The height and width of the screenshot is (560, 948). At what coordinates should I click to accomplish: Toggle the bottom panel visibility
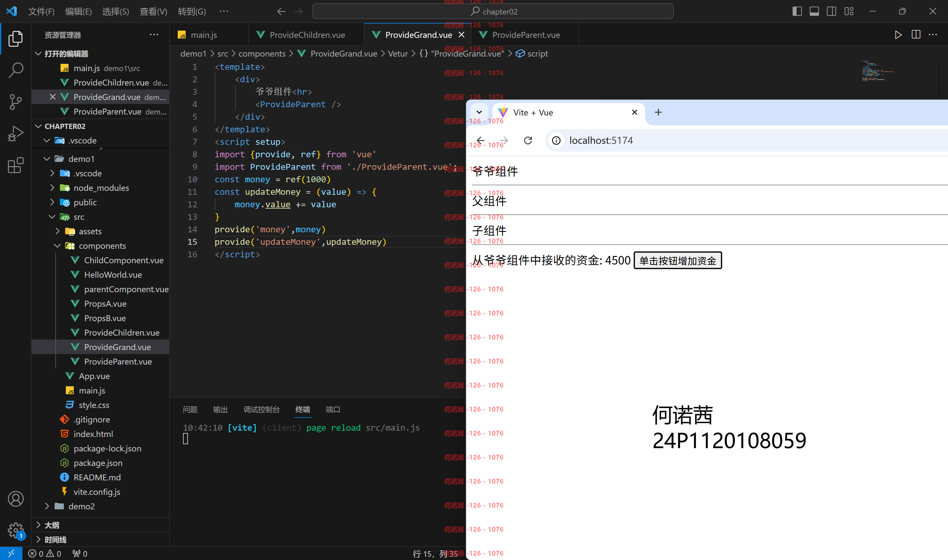click(814, 11)
